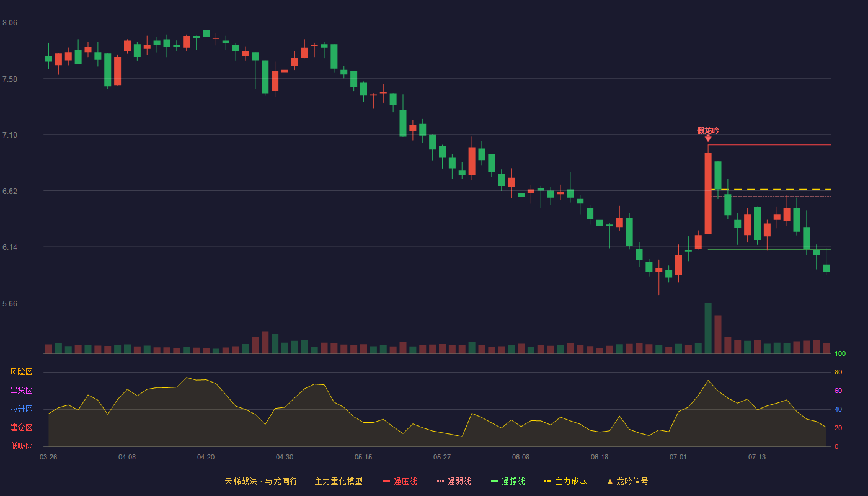This screenshot has width=868, height=496.
Task: Toggle the 强压线 legend entry
Action: coord(400,481)
